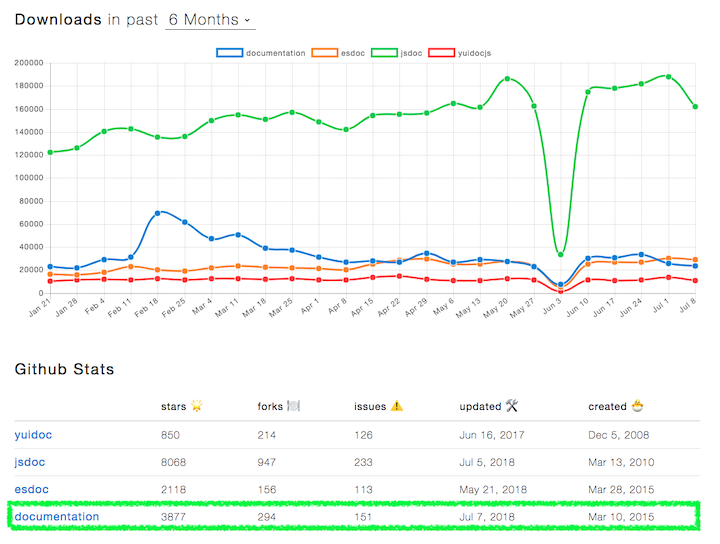
Task: Toggle the jsdoc green legend box
Action: click(x=384, y=53)
